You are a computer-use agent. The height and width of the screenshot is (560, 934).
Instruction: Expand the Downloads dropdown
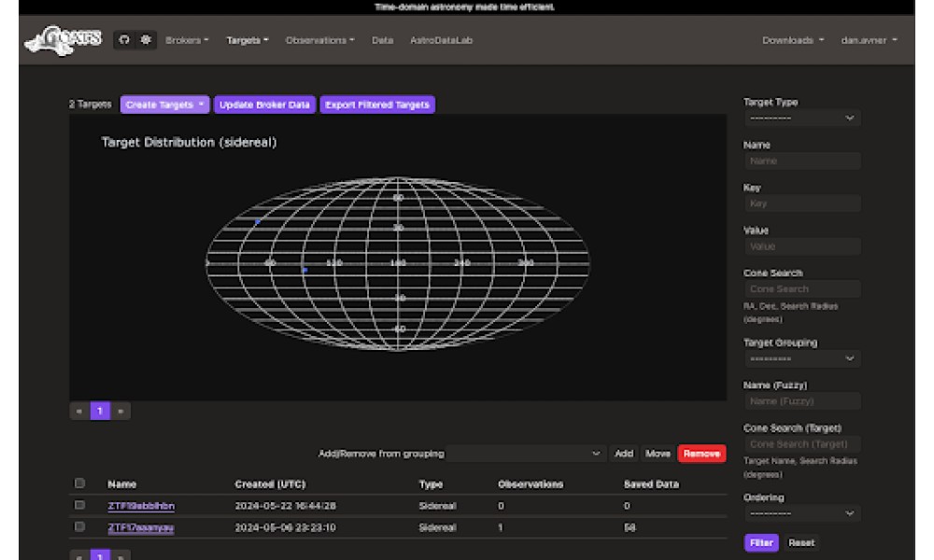793,40
